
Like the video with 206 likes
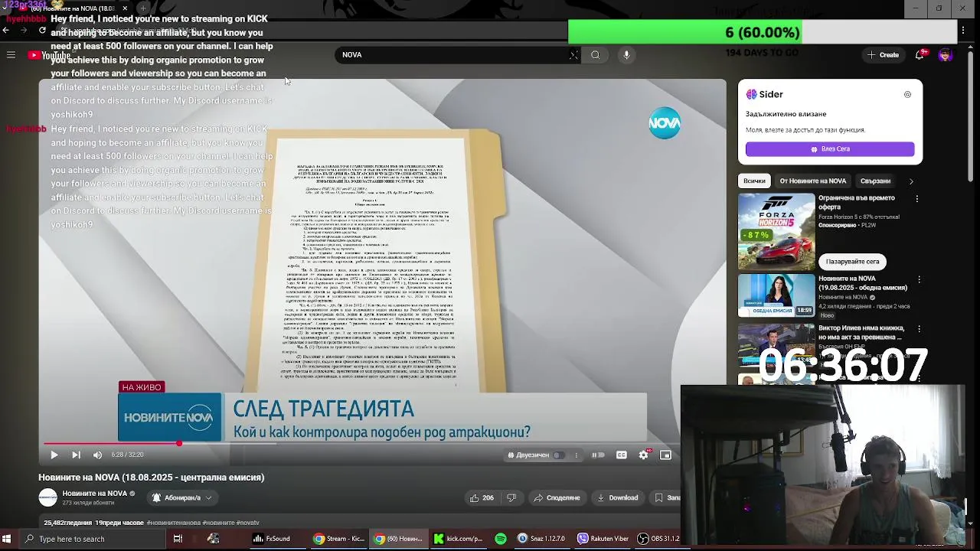[x=482, y=498]
